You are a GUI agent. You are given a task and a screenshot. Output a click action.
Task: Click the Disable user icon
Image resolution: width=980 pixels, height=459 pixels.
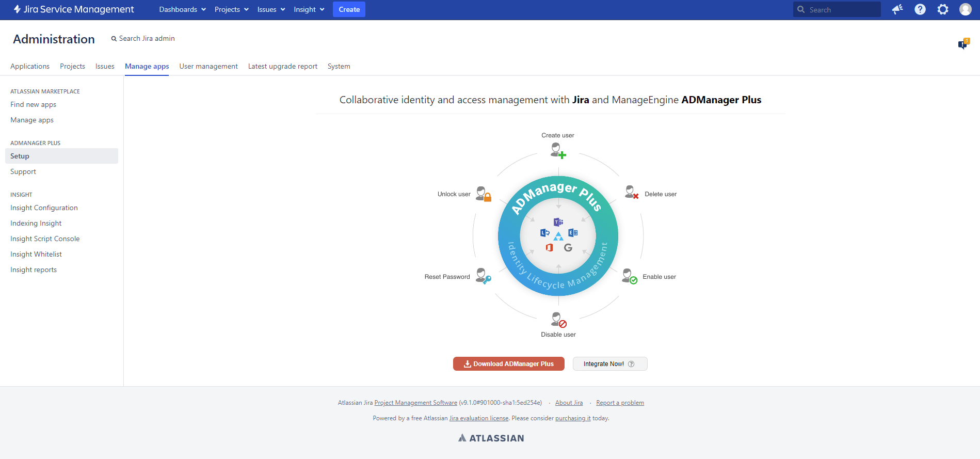click(559, 320)
